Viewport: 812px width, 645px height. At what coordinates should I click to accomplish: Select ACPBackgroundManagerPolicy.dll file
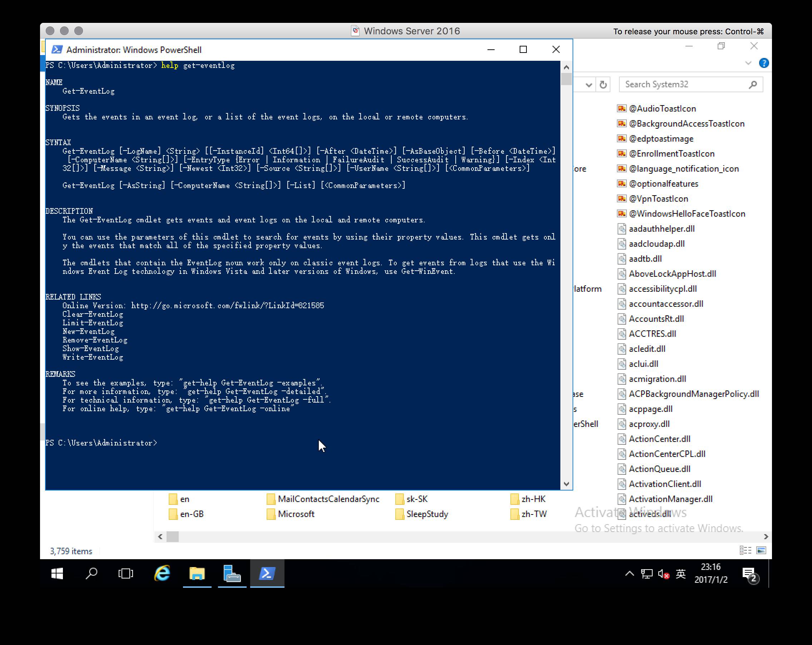click(688, 394)
